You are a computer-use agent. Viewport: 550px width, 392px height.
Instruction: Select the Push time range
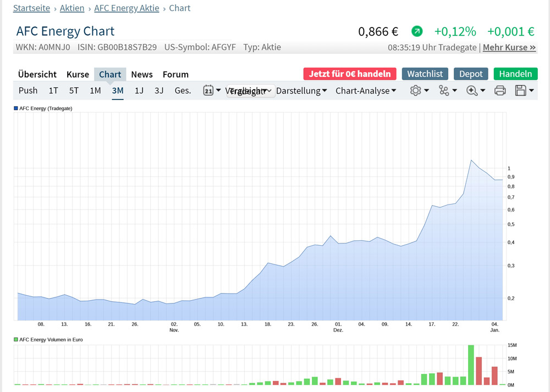pos(28,91)
